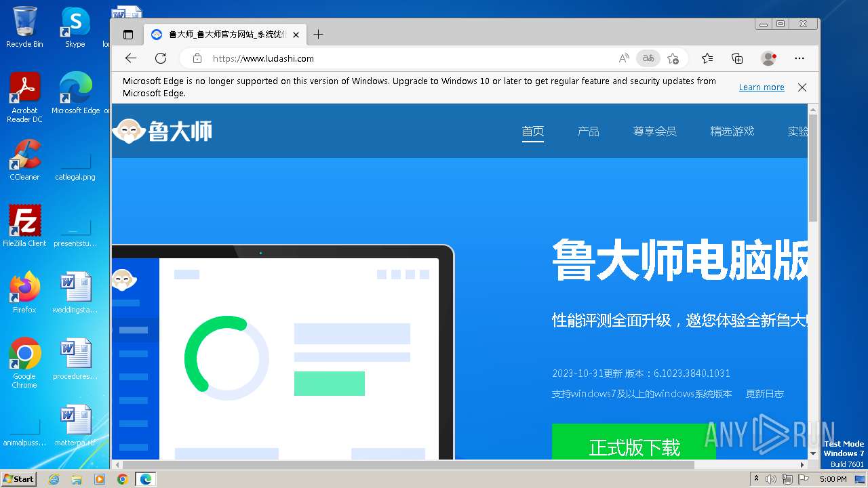Open the 更新日志 link
Screen dimensions: 868x488
pos(765,394)
